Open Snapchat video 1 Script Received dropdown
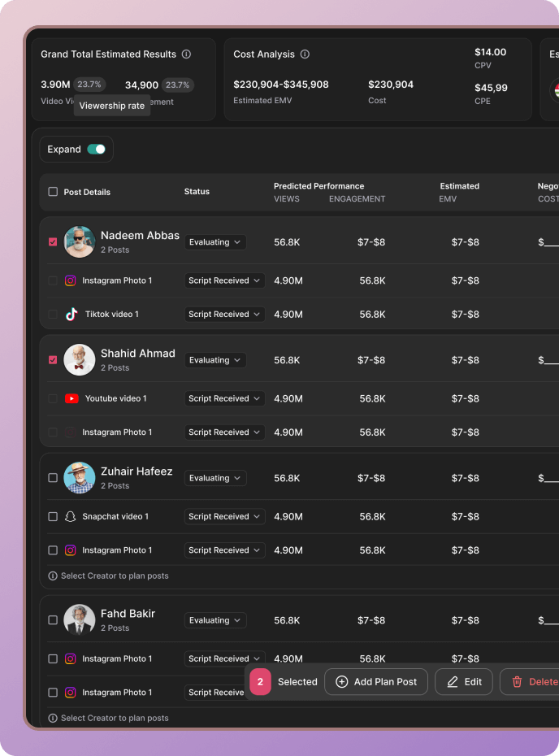Screen dimensions: 559x756 point(224,517)
